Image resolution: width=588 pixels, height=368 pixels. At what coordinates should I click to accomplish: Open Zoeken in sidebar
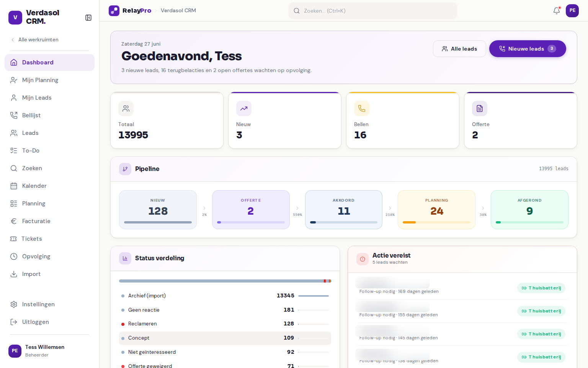[49, 168]
